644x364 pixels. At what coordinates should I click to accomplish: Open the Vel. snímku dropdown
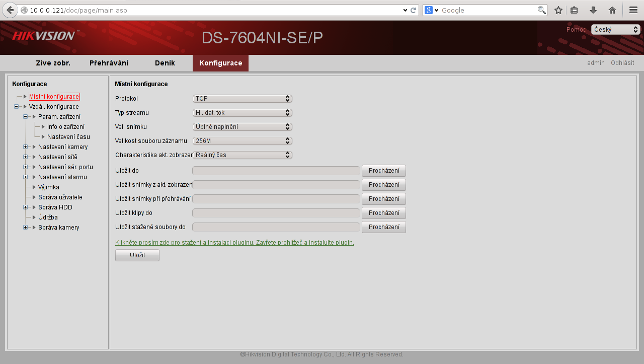click(243, 127)
